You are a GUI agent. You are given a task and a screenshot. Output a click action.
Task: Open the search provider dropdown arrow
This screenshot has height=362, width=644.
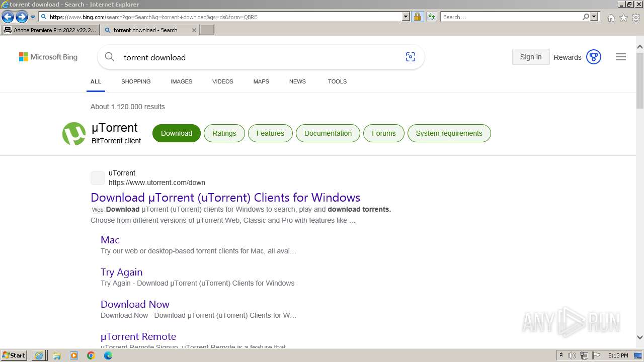click(x=594, y=17)
